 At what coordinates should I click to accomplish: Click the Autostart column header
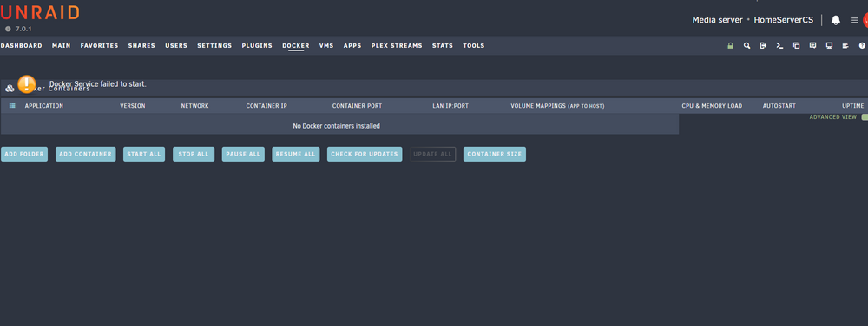[x=779, y=106]
